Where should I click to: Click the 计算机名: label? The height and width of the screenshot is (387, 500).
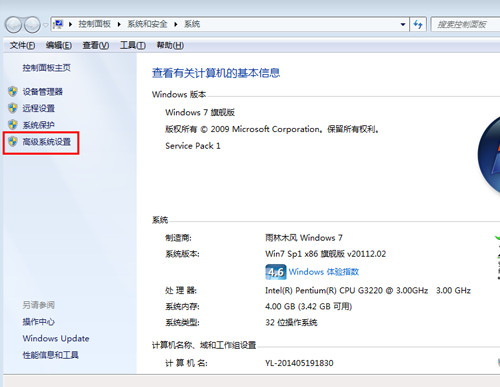point(186,363)
